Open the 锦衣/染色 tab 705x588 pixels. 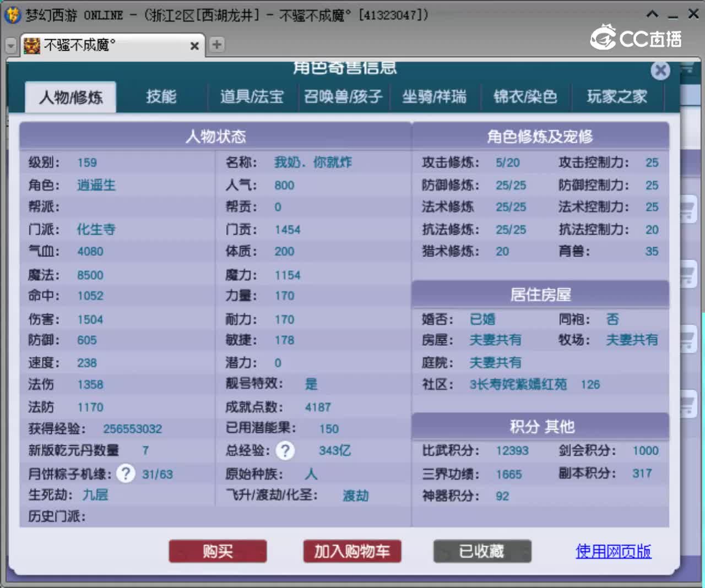pos(525,97)
